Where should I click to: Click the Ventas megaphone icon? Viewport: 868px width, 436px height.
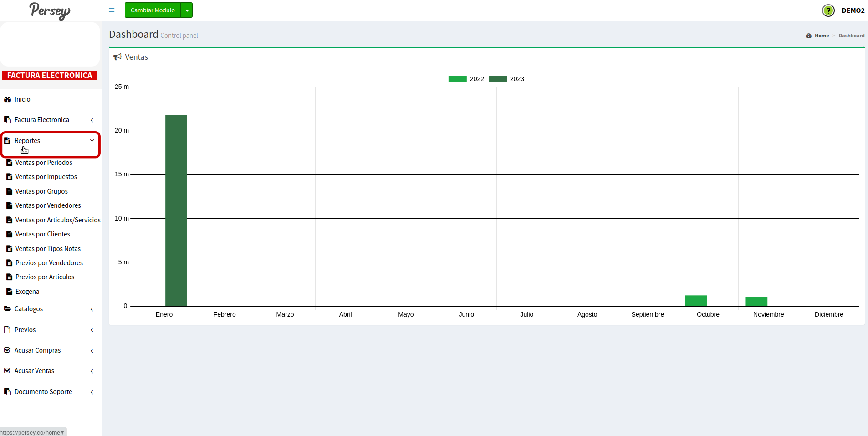coord(117,57)
